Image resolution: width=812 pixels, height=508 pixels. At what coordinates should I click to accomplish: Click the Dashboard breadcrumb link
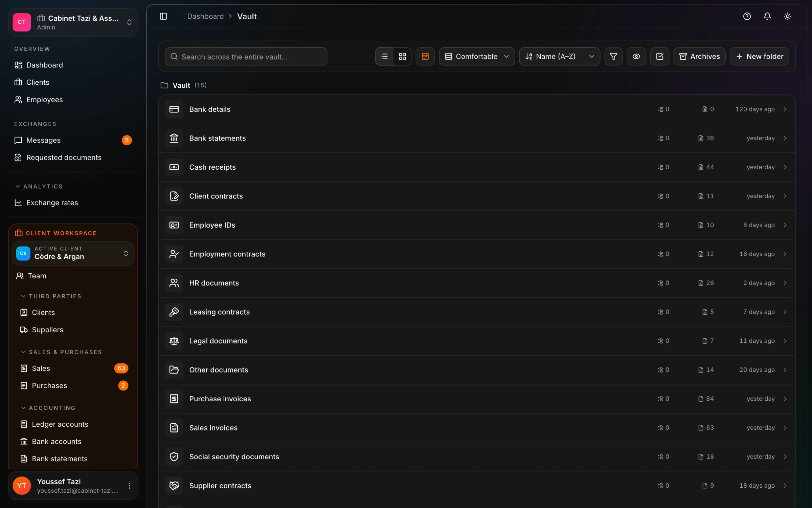tap(205, 16)
